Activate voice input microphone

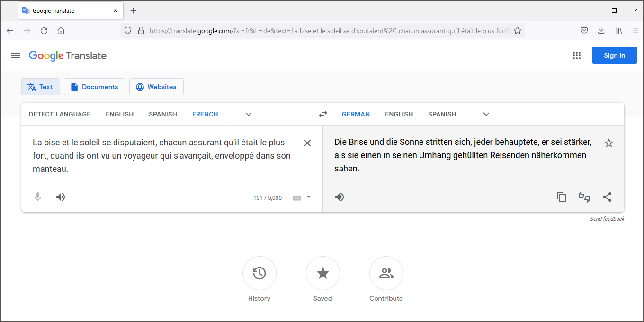(x=38, y=197)
